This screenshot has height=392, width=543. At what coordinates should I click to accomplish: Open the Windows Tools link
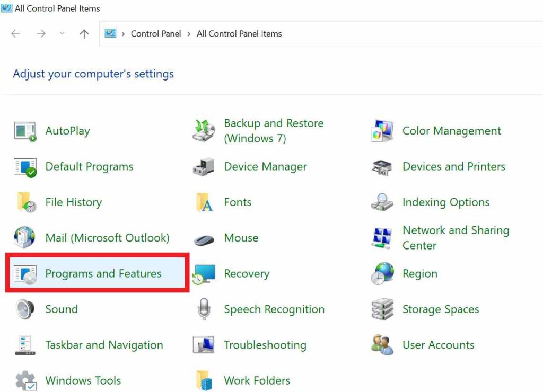click(83, 380)
